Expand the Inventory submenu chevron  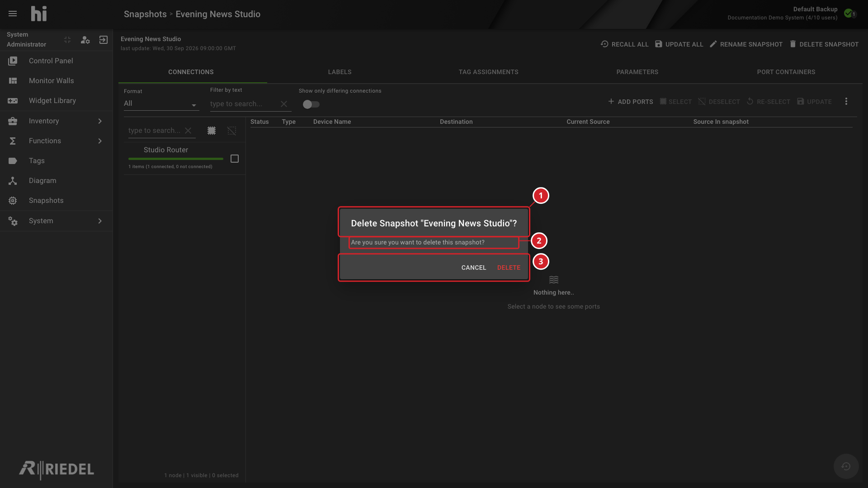click(x=100, y=121)
